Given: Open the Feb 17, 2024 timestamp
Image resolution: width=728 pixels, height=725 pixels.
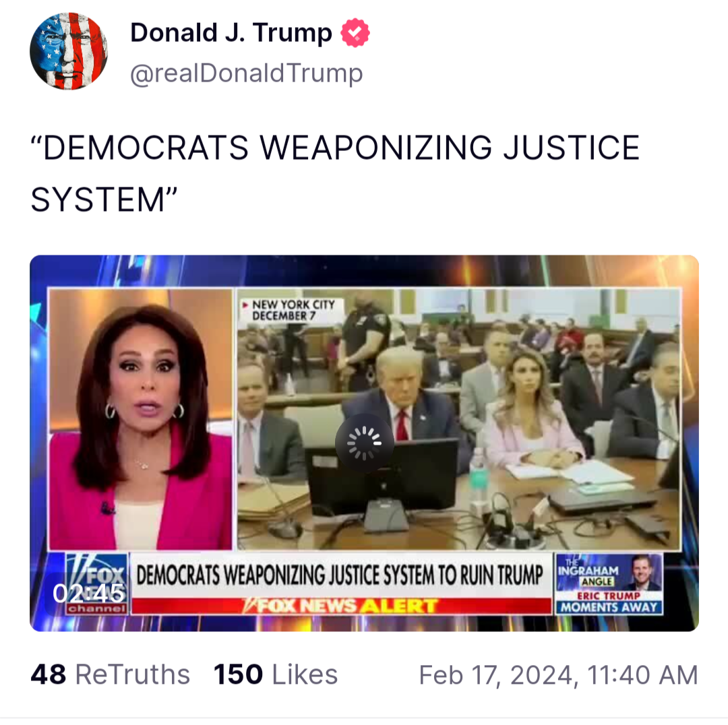Looking at the screenshot, I should coord(559,674).
